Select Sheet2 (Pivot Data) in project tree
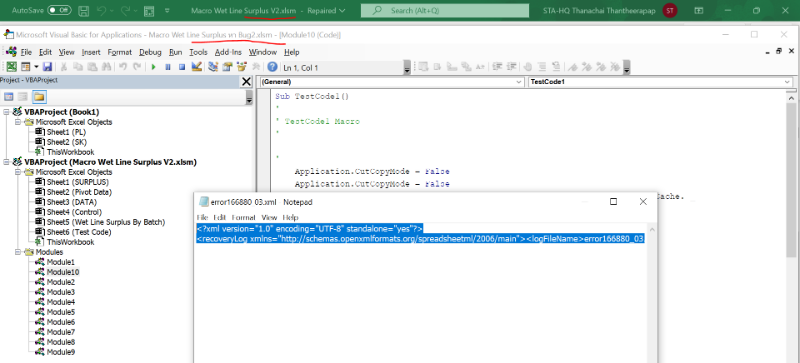800x363 pixels. [x=79, y=192]
